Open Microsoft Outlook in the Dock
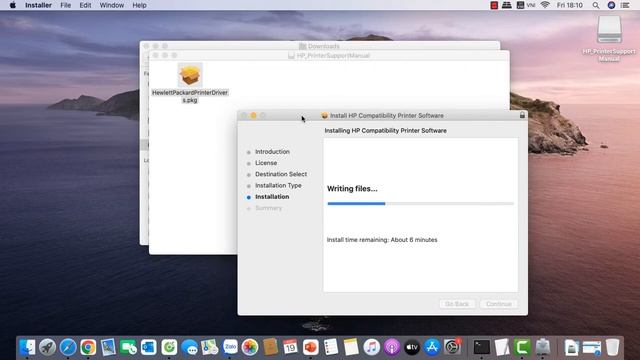640x360 pixels. tap(149, 347)
